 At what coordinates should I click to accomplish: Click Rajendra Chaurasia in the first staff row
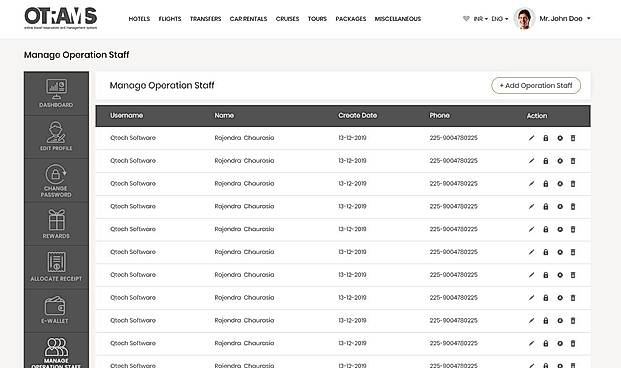(244, 138)
